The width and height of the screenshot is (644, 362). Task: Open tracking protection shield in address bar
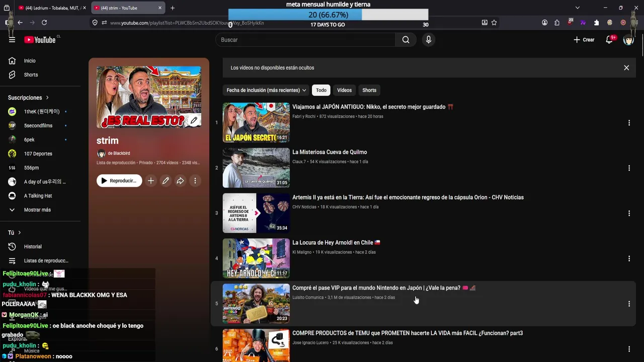pos(95,23)
